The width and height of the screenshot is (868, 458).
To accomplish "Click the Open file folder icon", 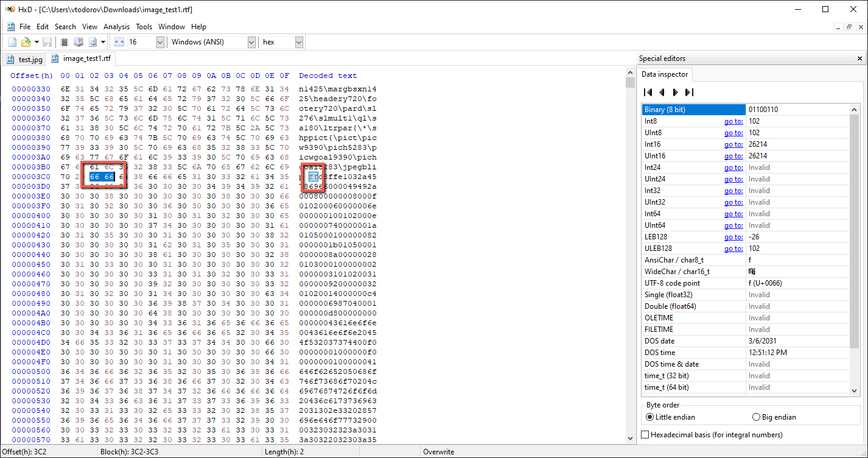I will (x=26, y=42).
